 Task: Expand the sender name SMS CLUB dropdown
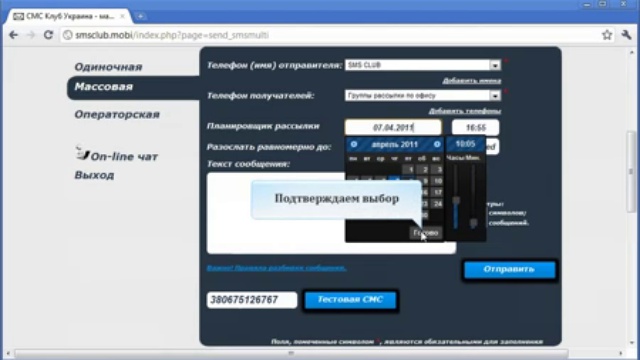[x=495, y=65]
